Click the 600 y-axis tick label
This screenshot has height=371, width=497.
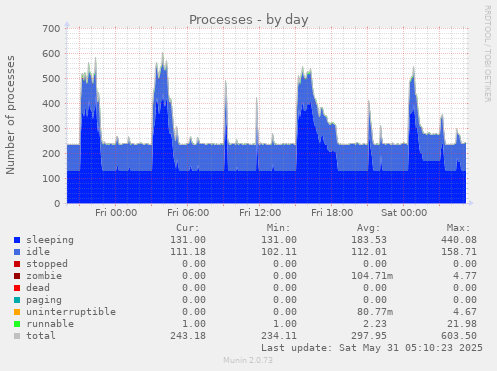coord(51,54)
